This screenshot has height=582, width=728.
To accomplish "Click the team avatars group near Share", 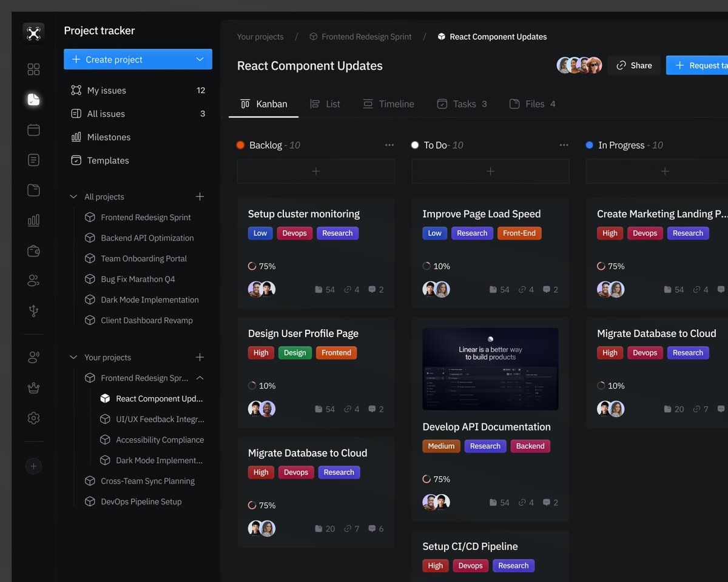I will (579, 65).
